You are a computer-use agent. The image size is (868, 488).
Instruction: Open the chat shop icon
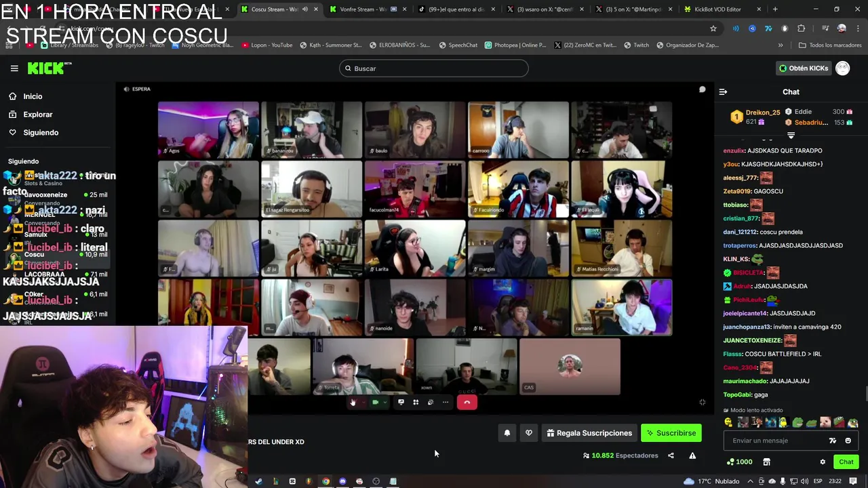(x=766, y=462)
